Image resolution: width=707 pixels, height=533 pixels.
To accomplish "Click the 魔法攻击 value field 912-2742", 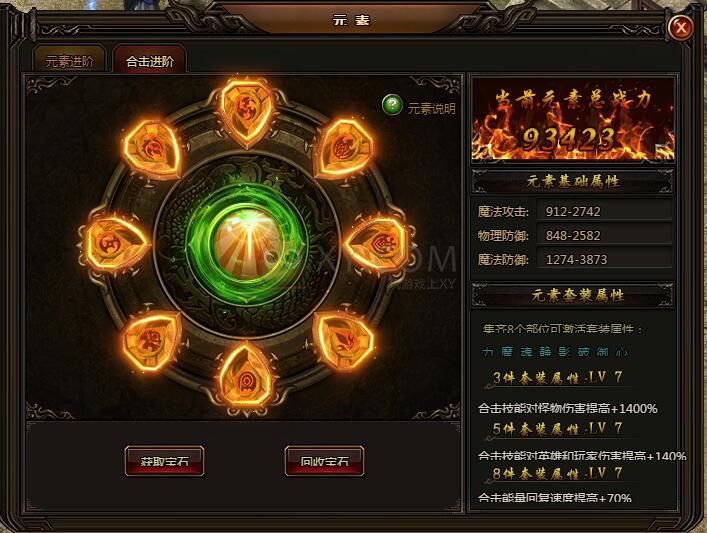I will pos(604,211).
